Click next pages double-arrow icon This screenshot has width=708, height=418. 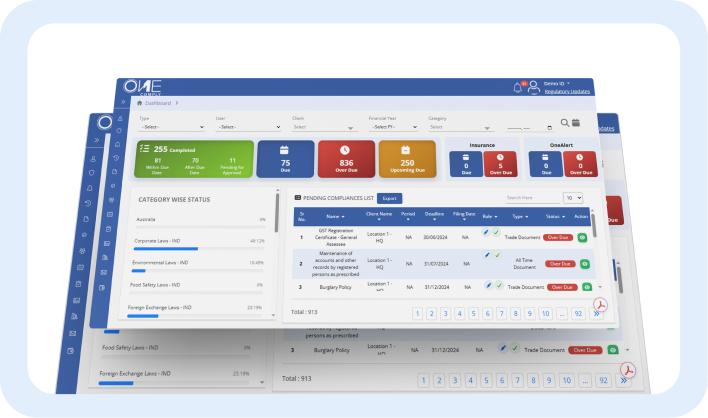[597, 313]
